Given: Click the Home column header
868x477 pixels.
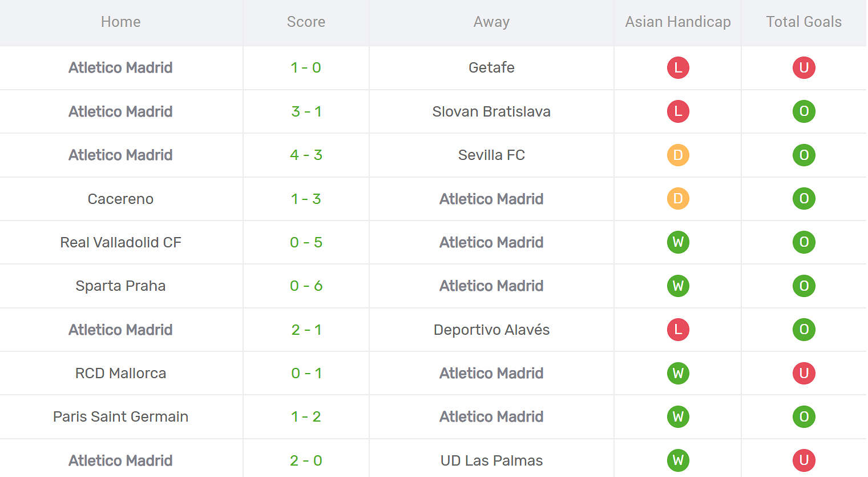Looking at the screenshot, I should point(120,22).
